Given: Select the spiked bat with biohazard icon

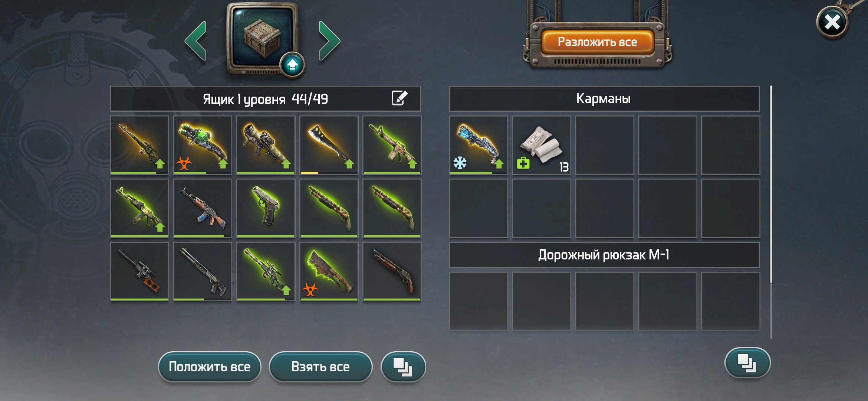Looking at the screenshot, I should click(x=329, y=271).
